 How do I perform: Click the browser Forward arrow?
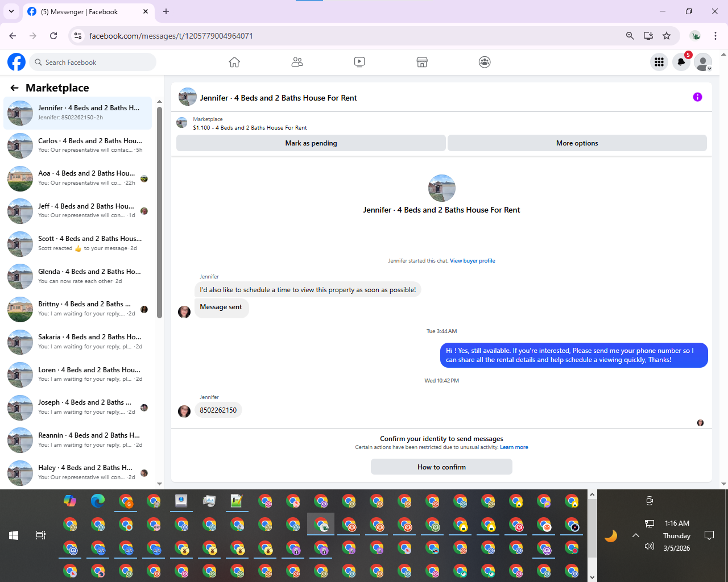pyautogui.click(x=33, y=36)
